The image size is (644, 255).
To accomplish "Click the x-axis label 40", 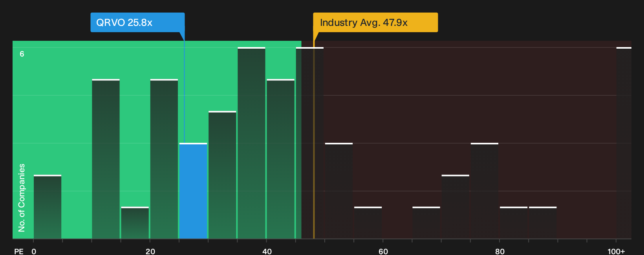I will pos(267,251).
